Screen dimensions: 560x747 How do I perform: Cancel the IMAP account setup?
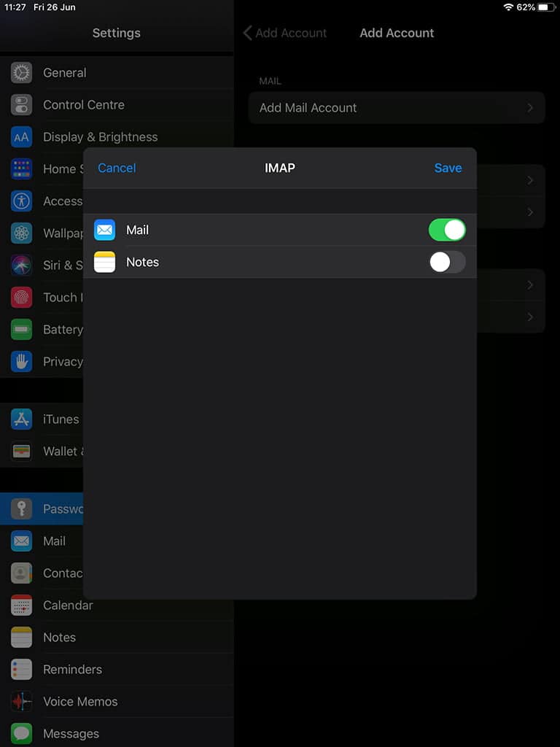tap(117, 168)
